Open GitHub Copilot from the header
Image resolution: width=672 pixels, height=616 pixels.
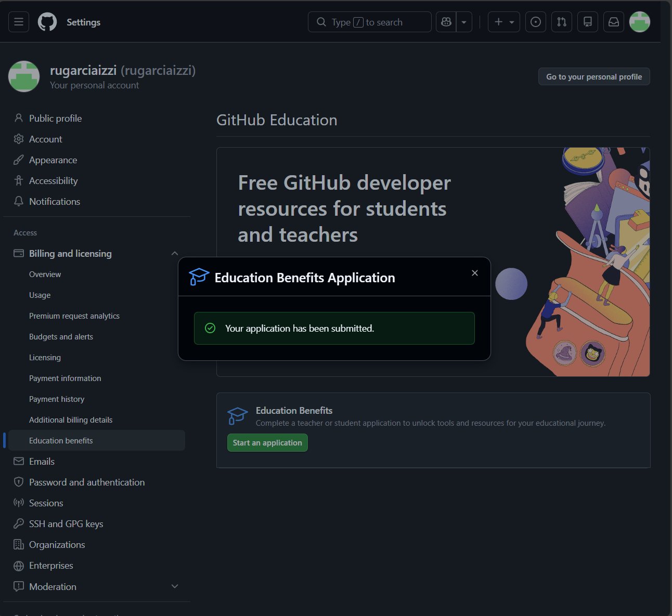click(x=446, y=22)
